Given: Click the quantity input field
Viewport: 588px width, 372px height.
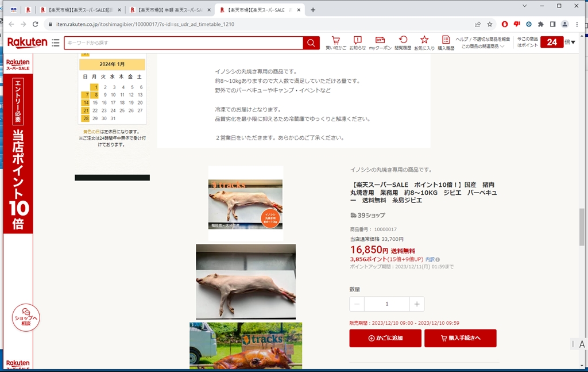Looking at the screenshot, I should [386, 304].
